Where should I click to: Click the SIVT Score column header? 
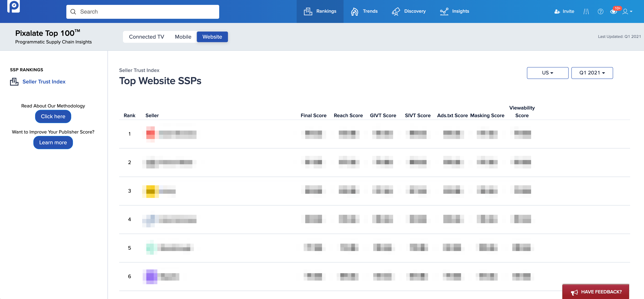click(x=418, y=115)
